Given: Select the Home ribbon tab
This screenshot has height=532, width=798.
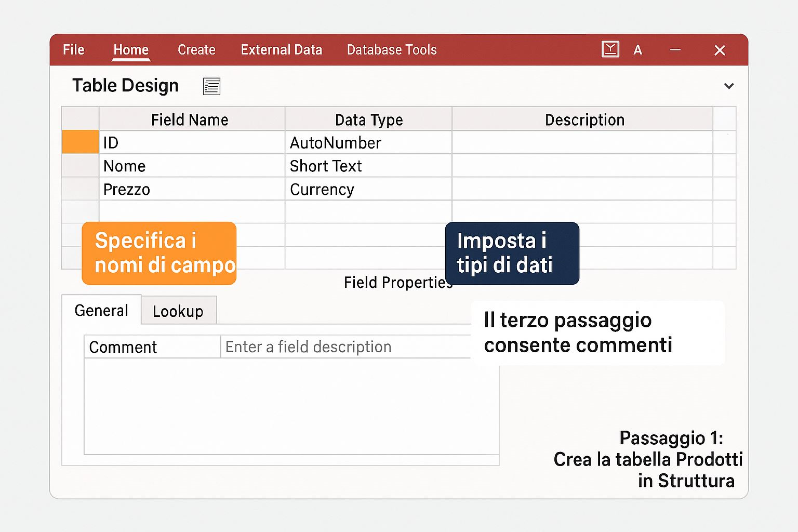Looking at the screenshot, I should pyautogui.click(x=131, y=50).
